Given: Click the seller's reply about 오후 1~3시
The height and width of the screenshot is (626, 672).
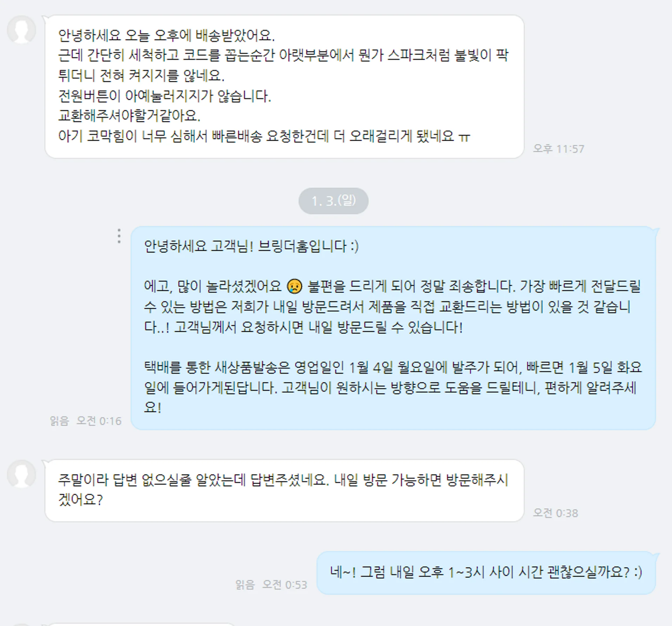Looking at the screenshot, I should [x=486, y=573].
